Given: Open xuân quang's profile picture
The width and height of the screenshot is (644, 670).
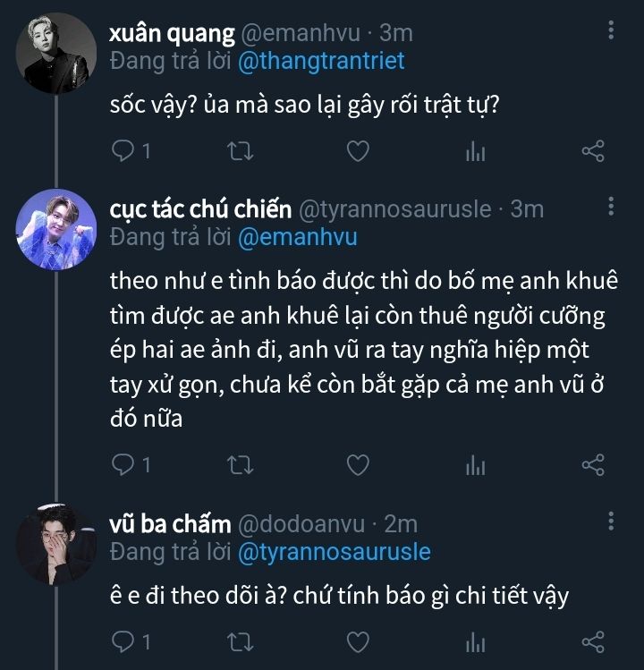Looking at the screenshot, I should click(x=55, y=54).
